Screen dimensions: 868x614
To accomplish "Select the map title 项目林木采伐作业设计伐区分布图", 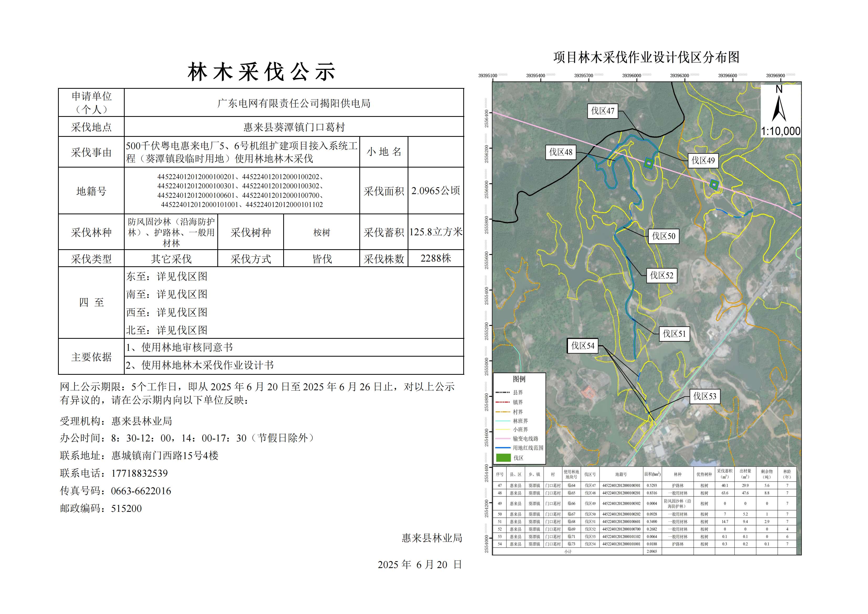I will pyautogui.click(x=646, y=57).
